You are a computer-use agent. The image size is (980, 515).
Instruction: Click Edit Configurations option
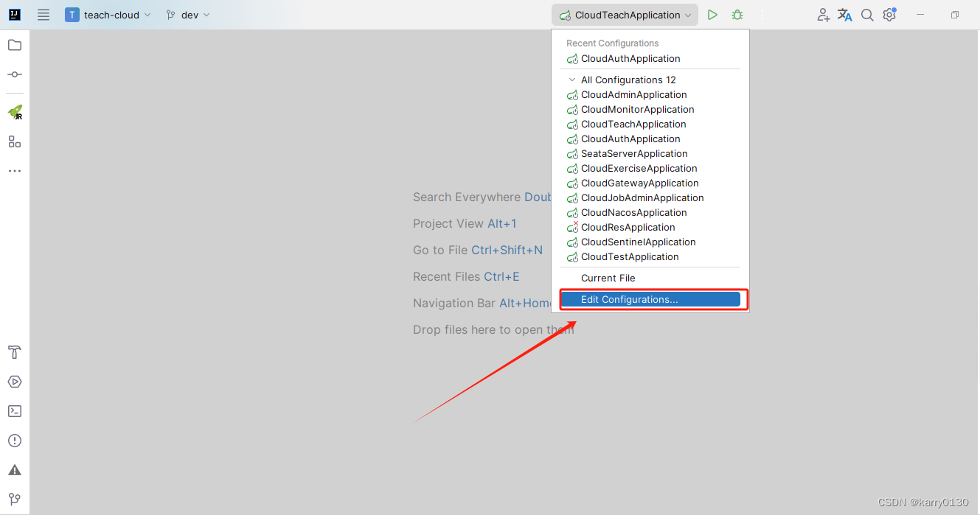[x=650, y=299]
